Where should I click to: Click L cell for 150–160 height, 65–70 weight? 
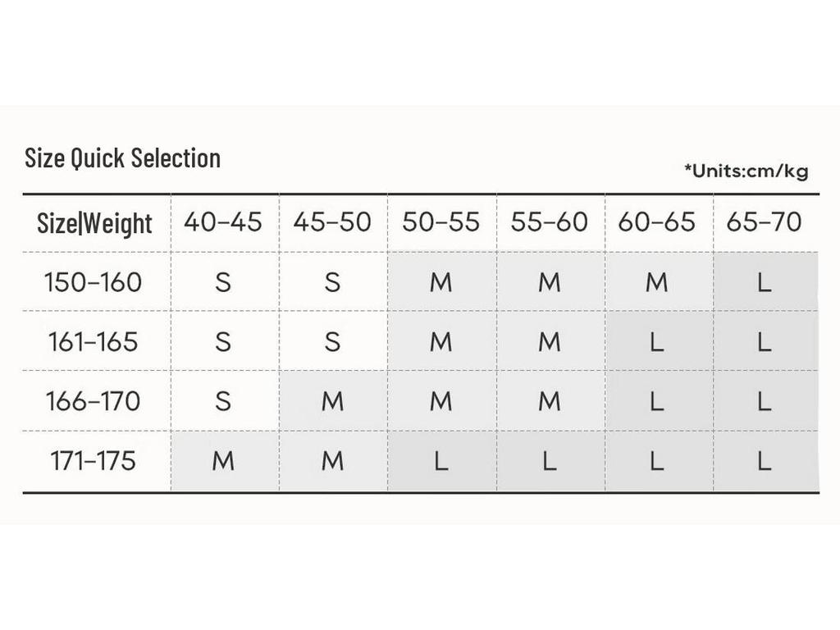765,282
